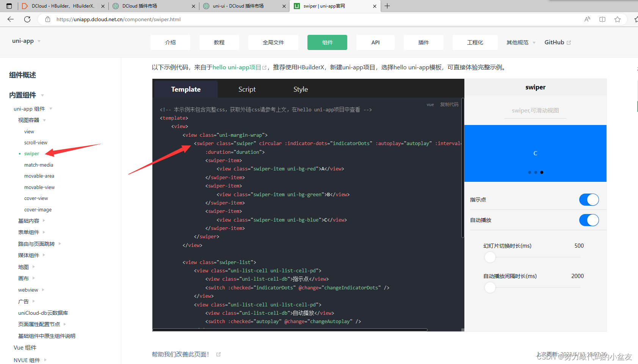
Task: Toggle the 自动播放 switch off
Action: tap(589, 220)
